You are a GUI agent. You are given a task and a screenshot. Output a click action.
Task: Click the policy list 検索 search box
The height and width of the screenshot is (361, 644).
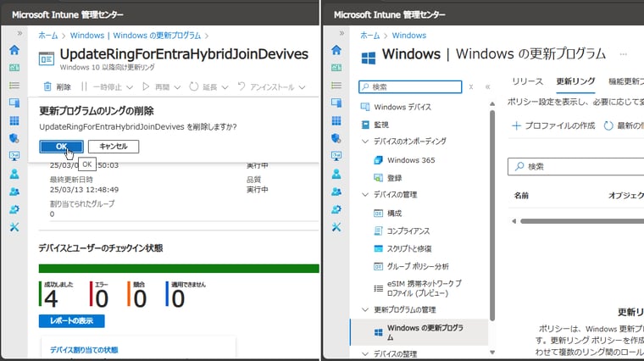pos(576,167)
